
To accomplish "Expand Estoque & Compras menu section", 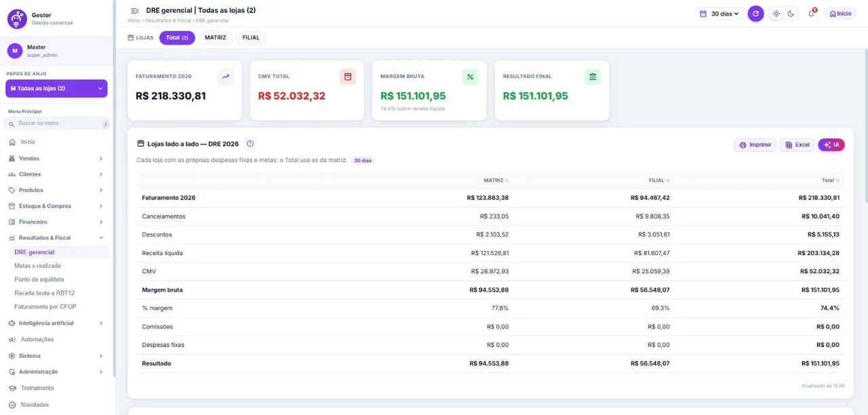I will (x=56, y=206).
